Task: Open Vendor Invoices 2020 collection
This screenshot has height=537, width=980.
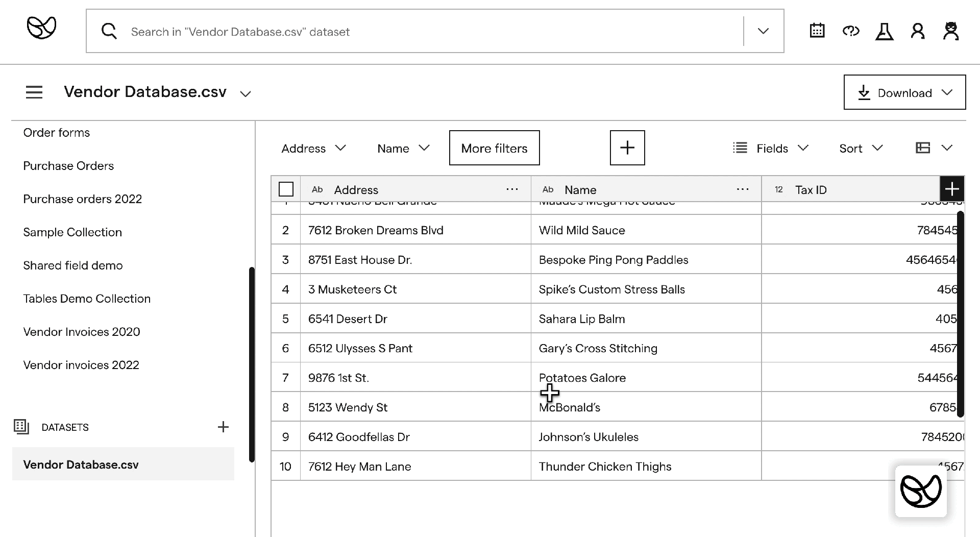Action: coord(82,332)
